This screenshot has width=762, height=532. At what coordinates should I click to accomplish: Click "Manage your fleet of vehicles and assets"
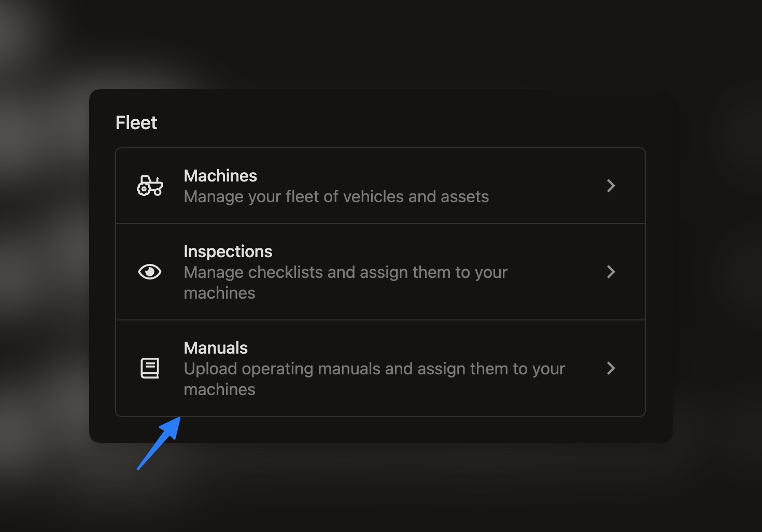336,197
